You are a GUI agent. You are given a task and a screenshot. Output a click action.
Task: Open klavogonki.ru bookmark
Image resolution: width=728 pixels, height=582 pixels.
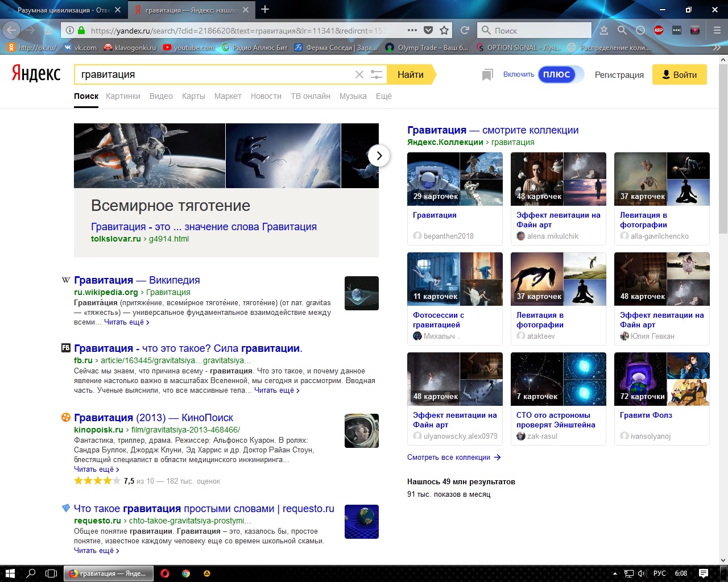pos(130,48)
